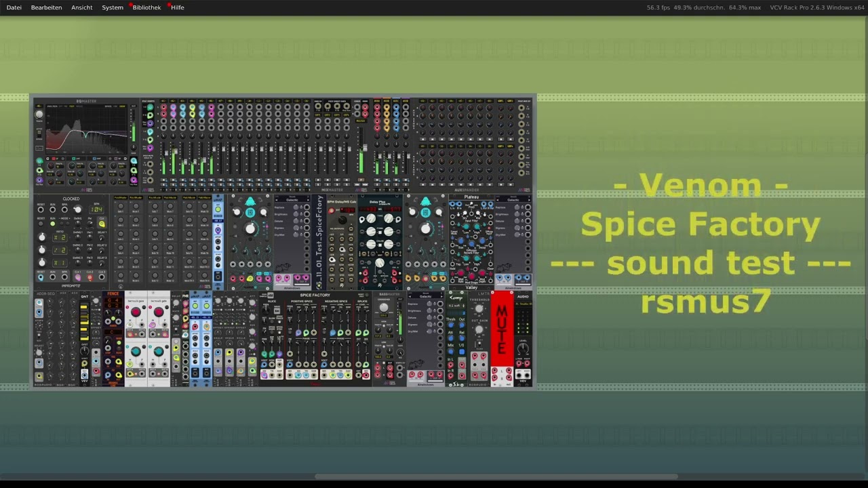Click the THRESHOLD knob on LMTR

tap(479, 308)
